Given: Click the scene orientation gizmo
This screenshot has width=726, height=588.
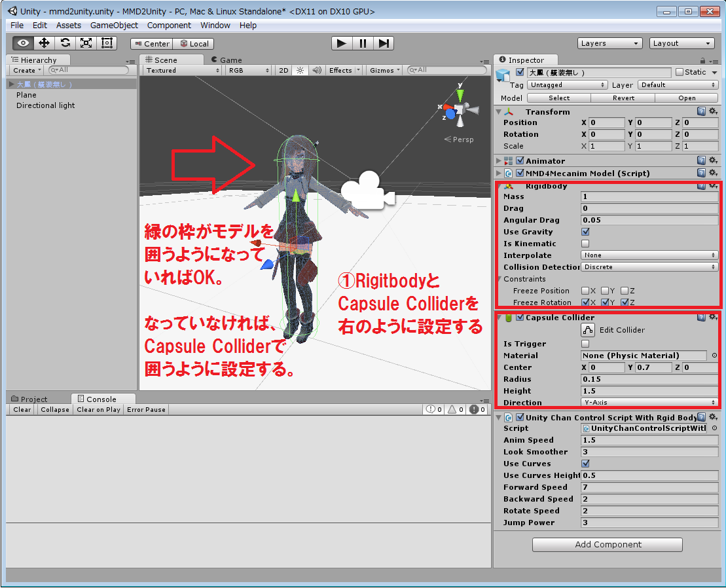Looking at the screenshot, I should pos(460,108).
